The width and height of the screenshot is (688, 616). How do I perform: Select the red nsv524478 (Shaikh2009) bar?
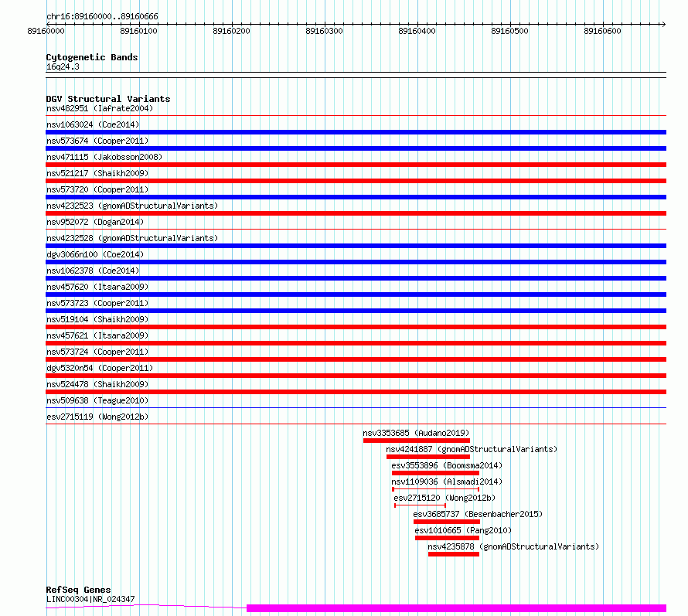coord(356,392)
